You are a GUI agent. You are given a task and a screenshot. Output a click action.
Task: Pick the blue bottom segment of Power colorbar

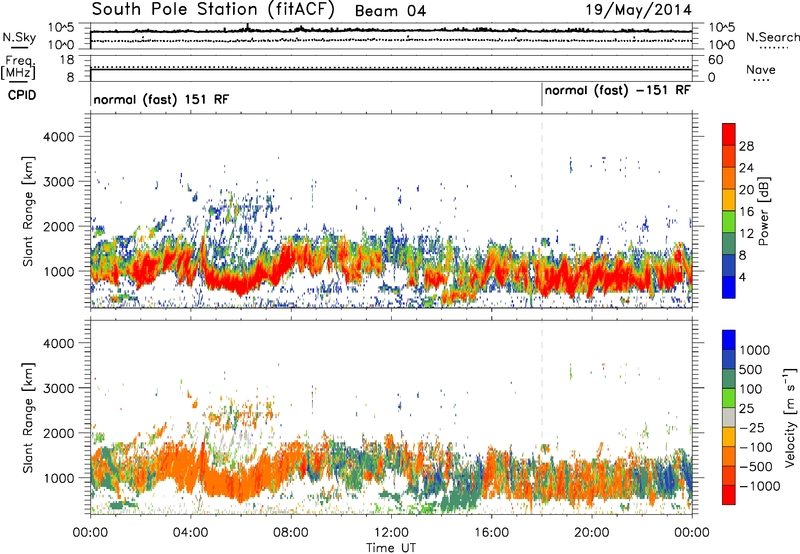tap(729, 287)
